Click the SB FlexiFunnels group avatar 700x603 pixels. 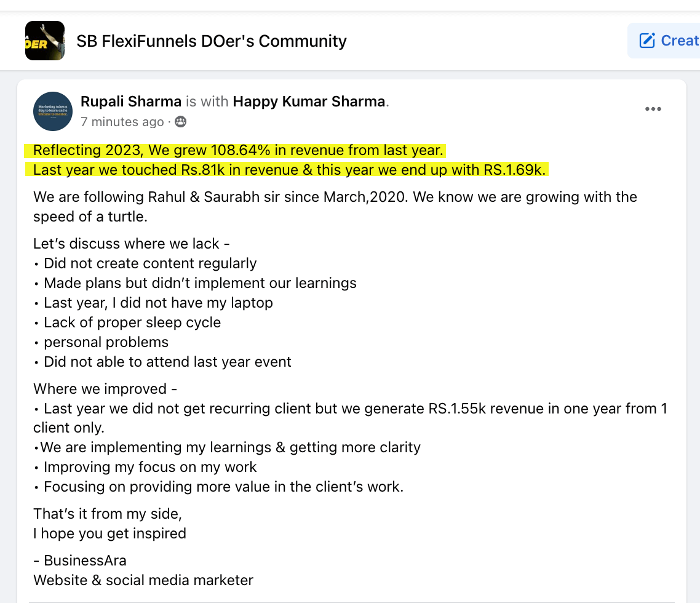[45, 41]
